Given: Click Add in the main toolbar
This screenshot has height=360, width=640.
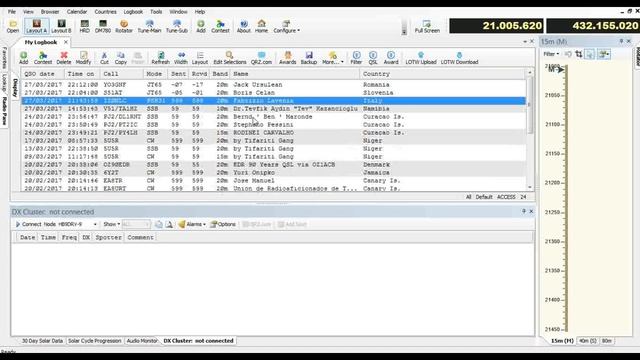Looking at the screenshot, I should 201,27.
